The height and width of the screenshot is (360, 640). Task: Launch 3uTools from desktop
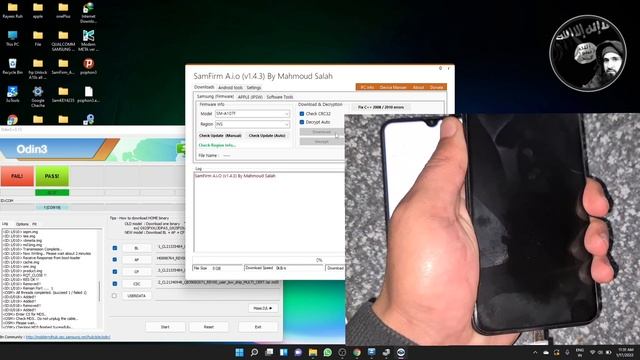[x=13, y=94]
